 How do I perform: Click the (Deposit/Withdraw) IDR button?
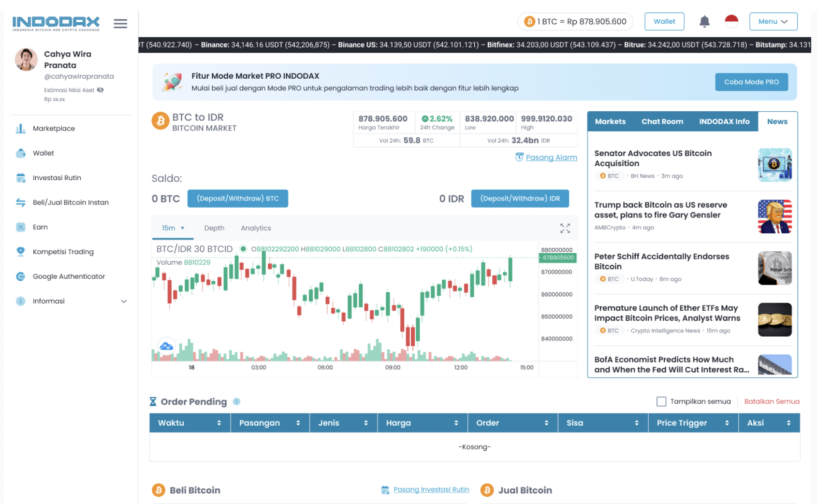[x=520, y=199]
